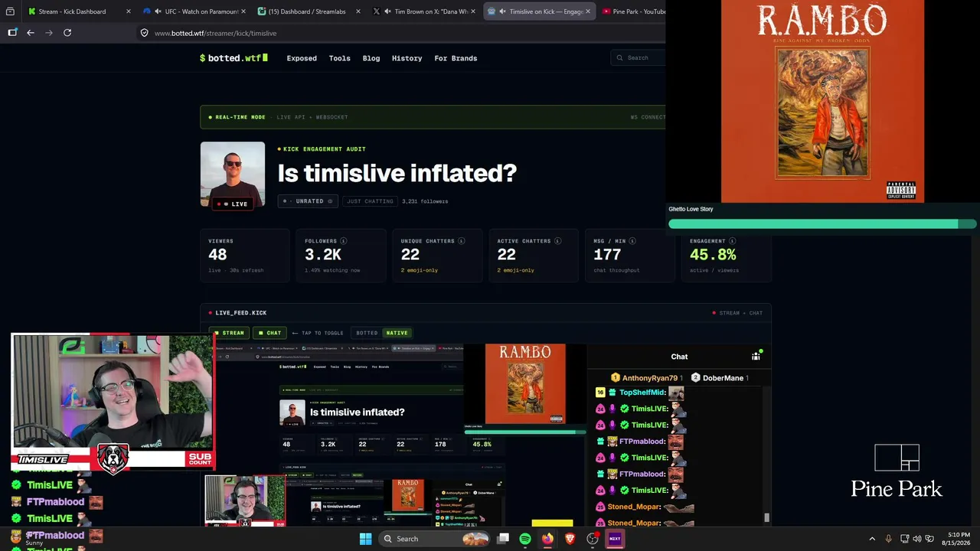The image size is (980, 551).
Task: Open Brave browser from the taskbar
Action: [570, 539]
